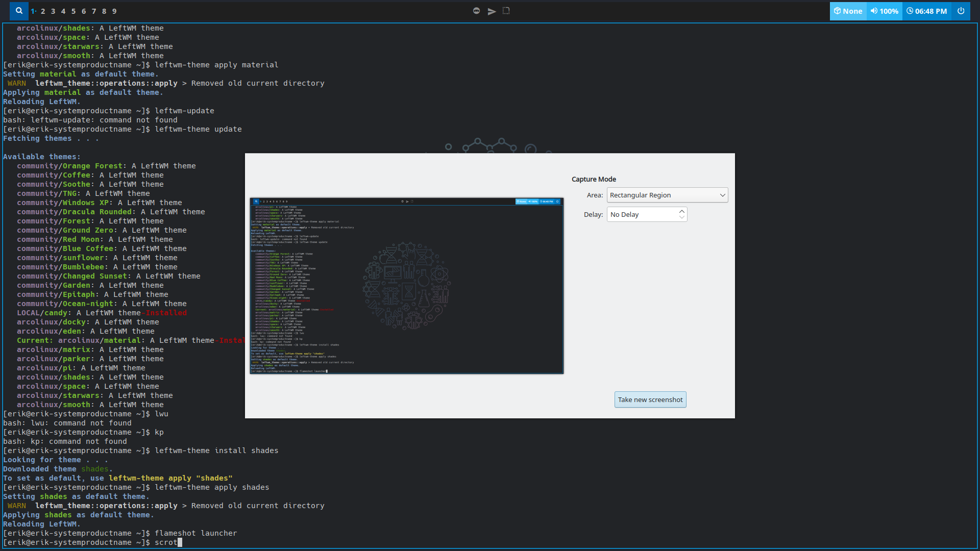Click the terminal line 'flameshot launcher'

(195, 533)
